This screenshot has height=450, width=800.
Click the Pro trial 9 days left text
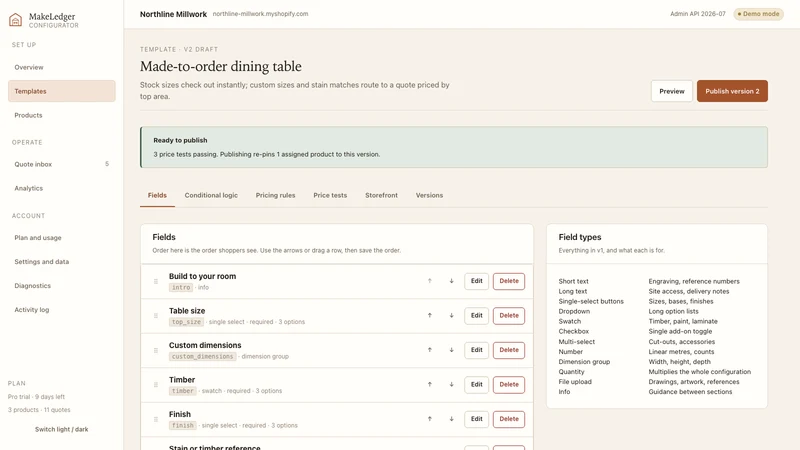tap(36, 397)
